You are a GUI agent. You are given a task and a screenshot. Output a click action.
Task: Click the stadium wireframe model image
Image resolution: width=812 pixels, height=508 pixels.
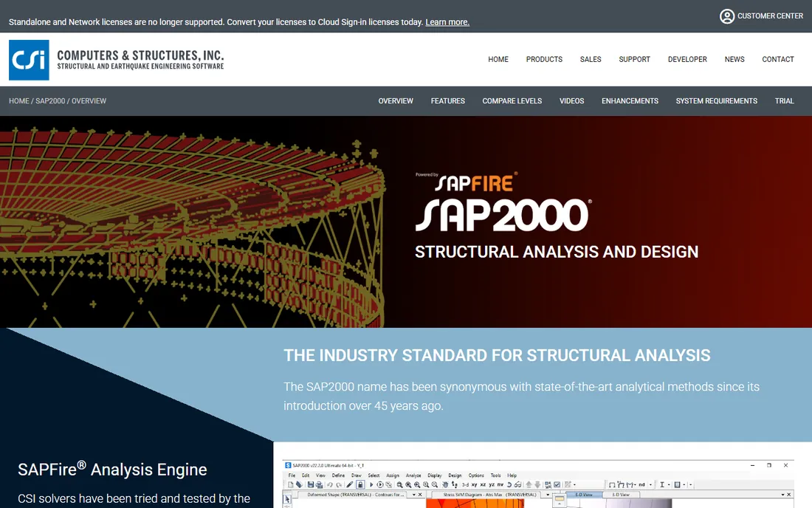(x=193, y=225)
